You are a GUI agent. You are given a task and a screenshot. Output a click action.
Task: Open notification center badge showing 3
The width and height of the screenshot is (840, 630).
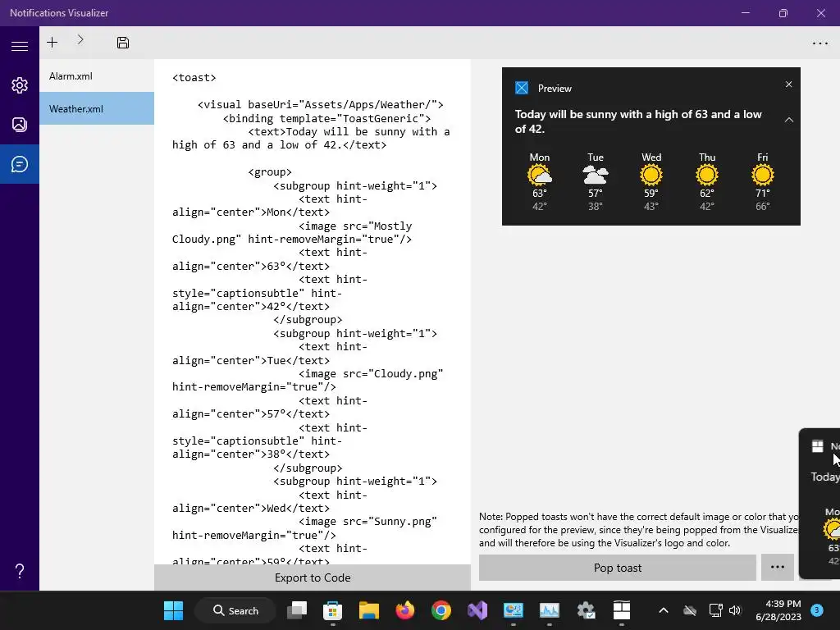[x=816, y=610]
